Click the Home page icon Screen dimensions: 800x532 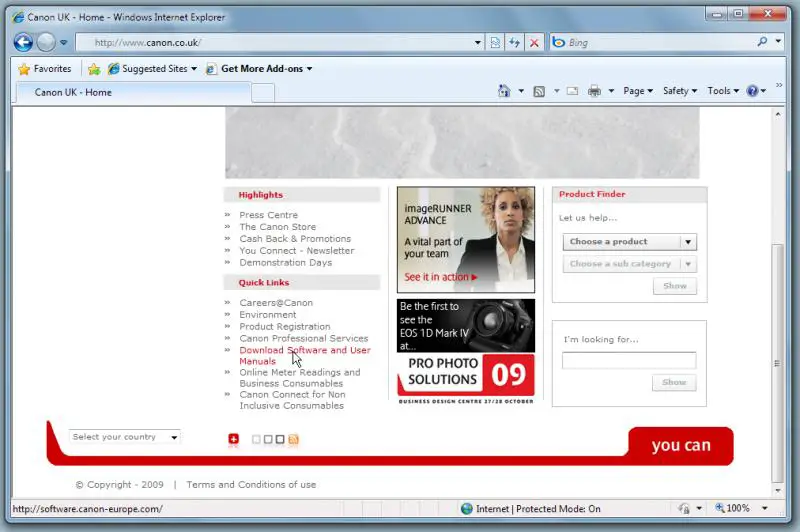point(504,91)
